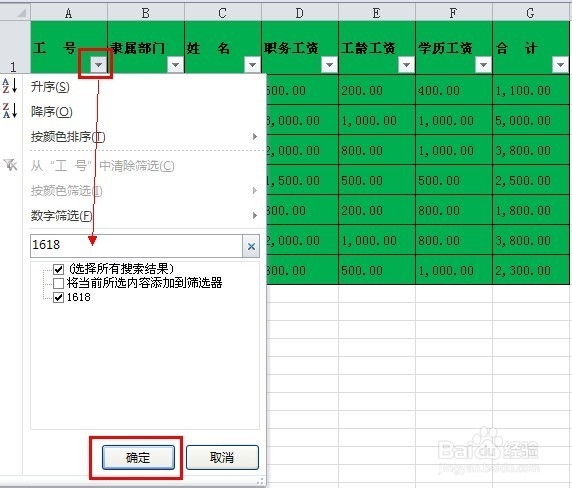
Task: Open 按颜色排序(T) menu entry
Action: [x=68, y=137]
